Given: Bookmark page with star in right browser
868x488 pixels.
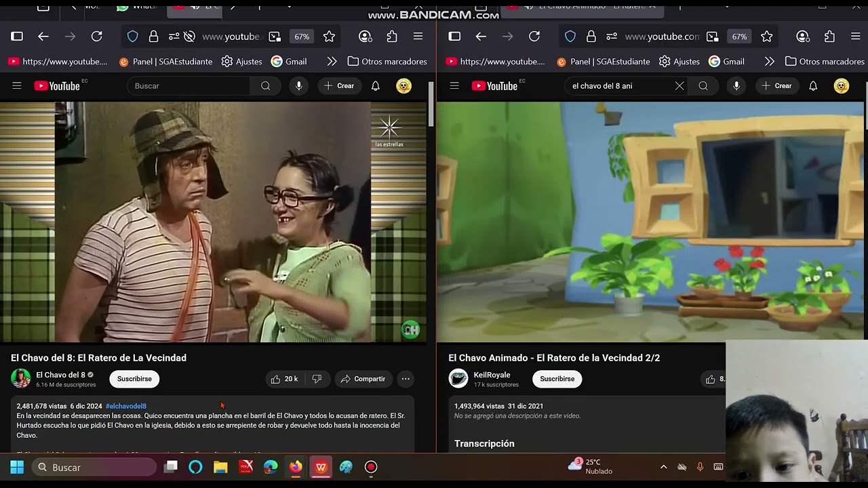Looking at the screenshot, I should pos(766,37).
